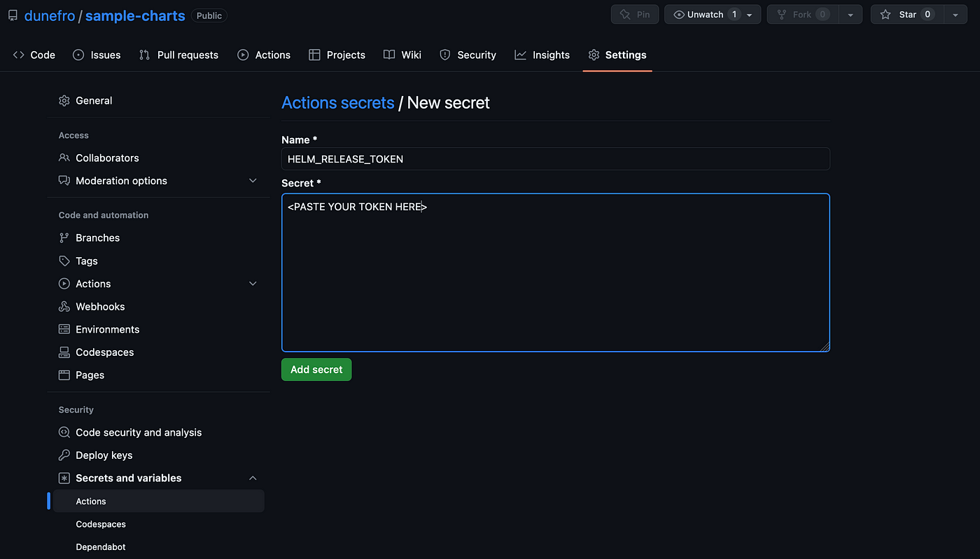Click the key icon beside Deploy keys
Screen dimensions: 980x559
64,455
